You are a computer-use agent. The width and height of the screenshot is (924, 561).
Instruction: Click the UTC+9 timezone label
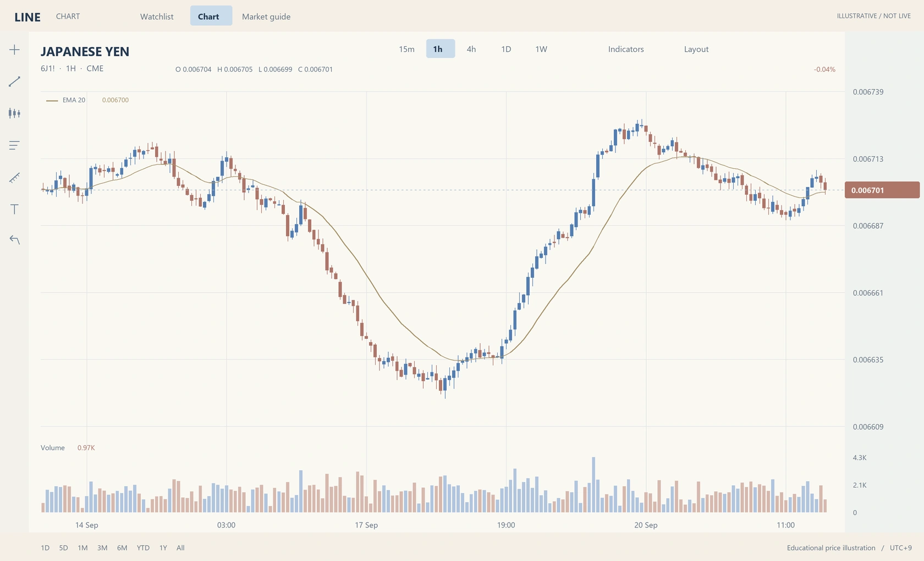click(x=901, y=548)
